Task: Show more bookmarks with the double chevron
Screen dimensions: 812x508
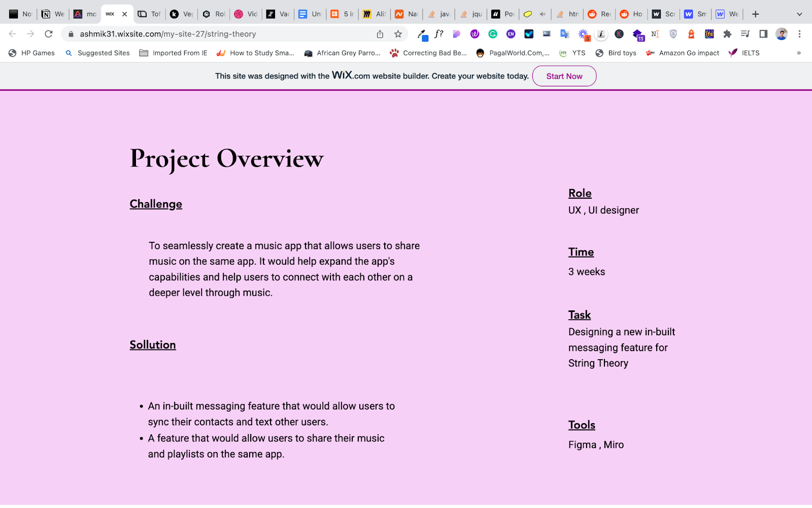Action: 799,53
